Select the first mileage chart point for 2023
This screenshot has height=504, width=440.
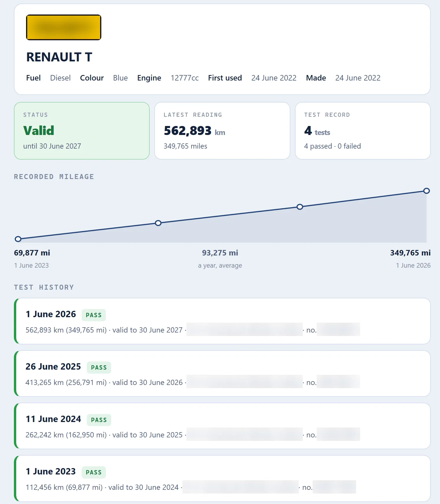pyautogui.click(x=18, y=239)
